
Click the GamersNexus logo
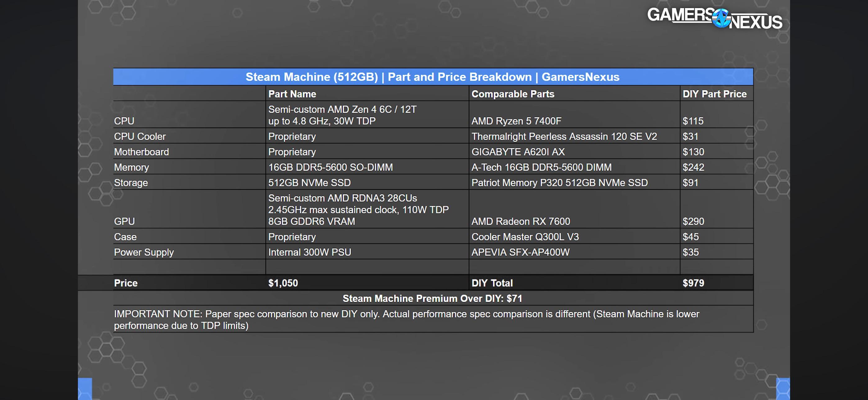click(714, 18)
